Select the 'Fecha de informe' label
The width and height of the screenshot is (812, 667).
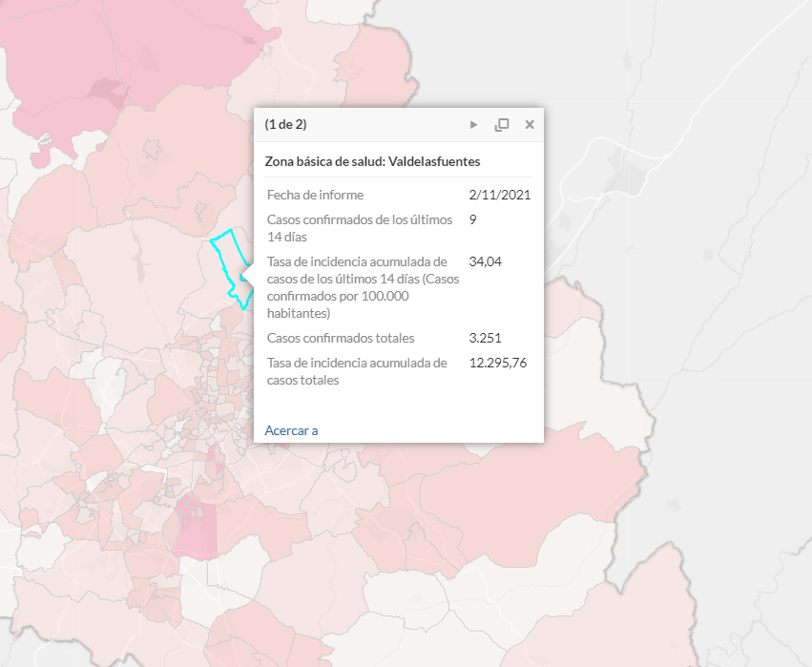point(316,195)
